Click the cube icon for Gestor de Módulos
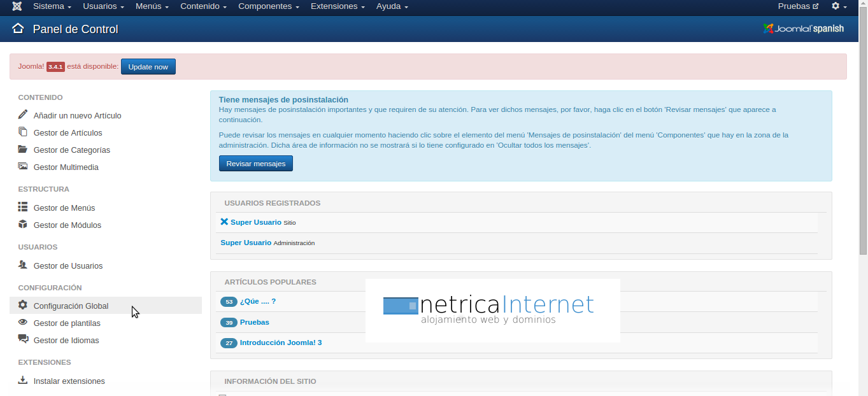The width and height of the screenshot is (868, 396). [x=23, y=224]
